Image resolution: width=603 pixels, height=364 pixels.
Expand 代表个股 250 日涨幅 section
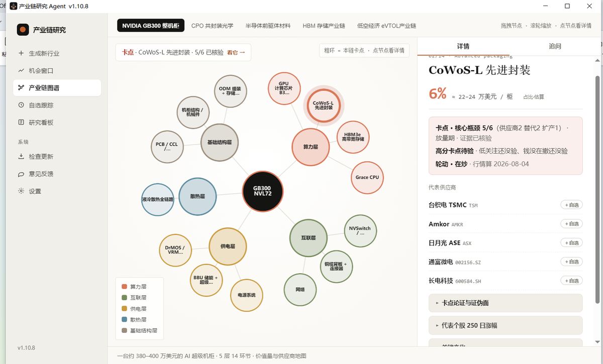[506, 325]
